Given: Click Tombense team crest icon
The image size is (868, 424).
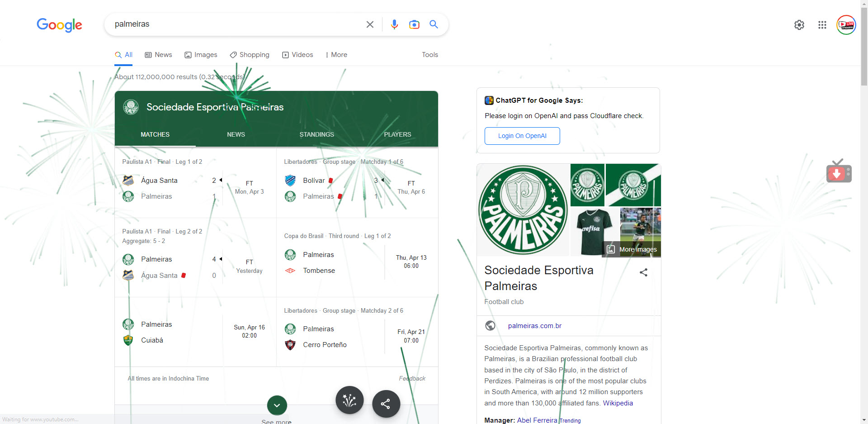Looking at the screenshot, I should 290,271.
